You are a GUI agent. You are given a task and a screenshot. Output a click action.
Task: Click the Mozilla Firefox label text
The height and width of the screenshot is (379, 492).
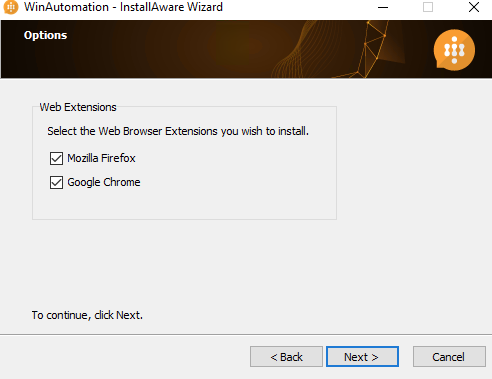click(x=101, y=158)
